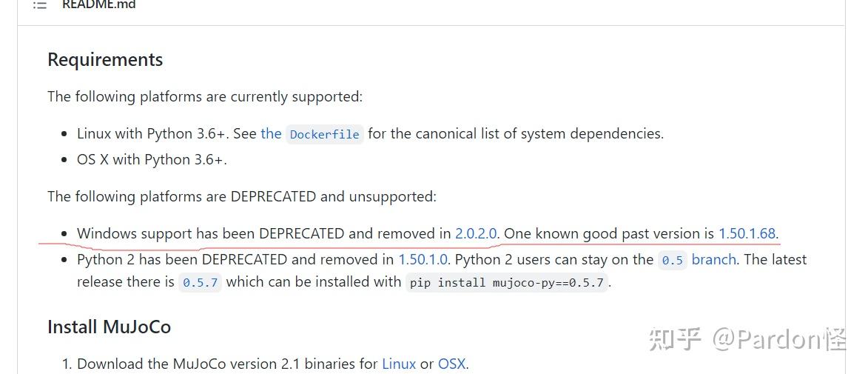Screen dimensions: 868x374
Task: Click the "OS X with Python 3.6+" bullet
Action: click(152, 159)
